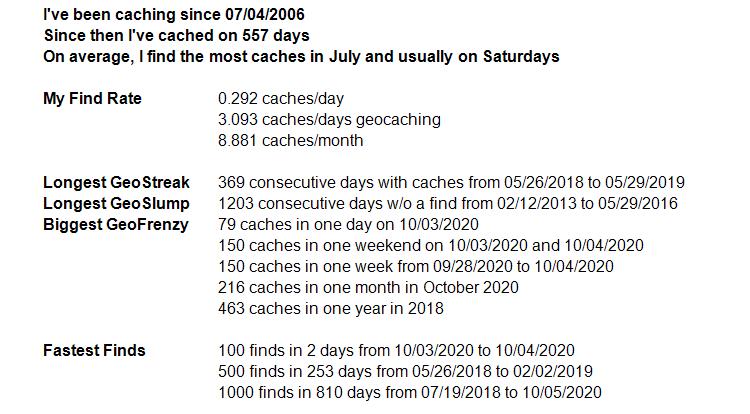Select the 0.292 caches/day value
The image size is (750, 414).
click(x=281, y=98)
